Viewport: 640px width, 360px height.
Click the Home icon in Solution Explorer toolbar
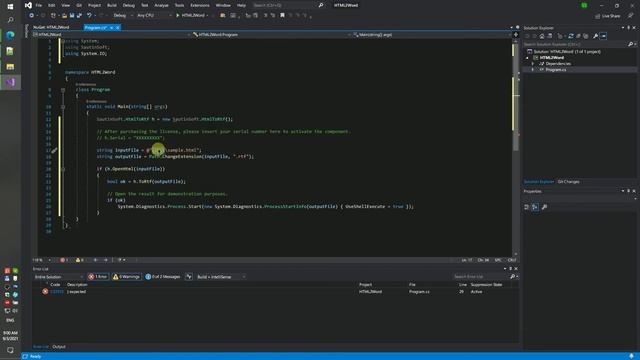tap(542, 36)
